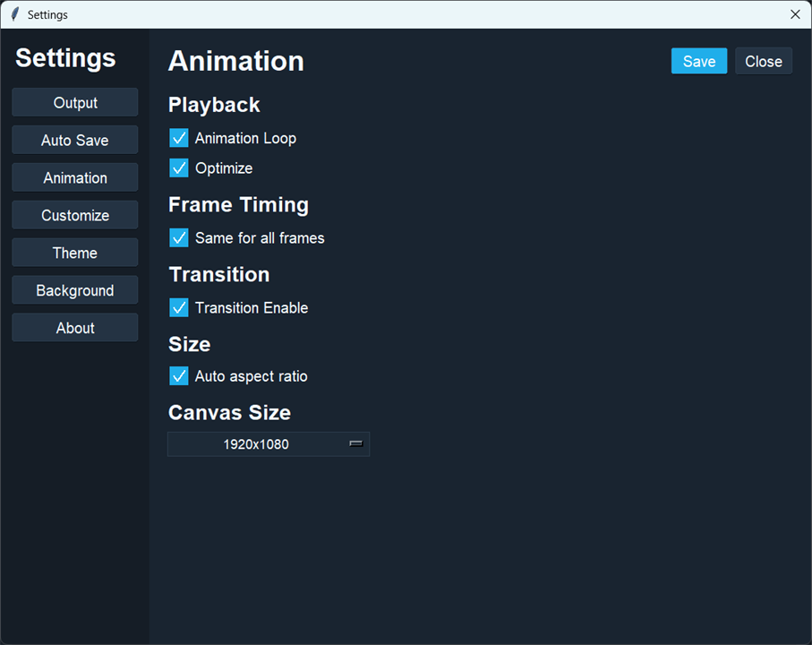Viewport: 812px width, 645px height.
Task: Click the Close button beside Save
Action: [x=764, y=61]
